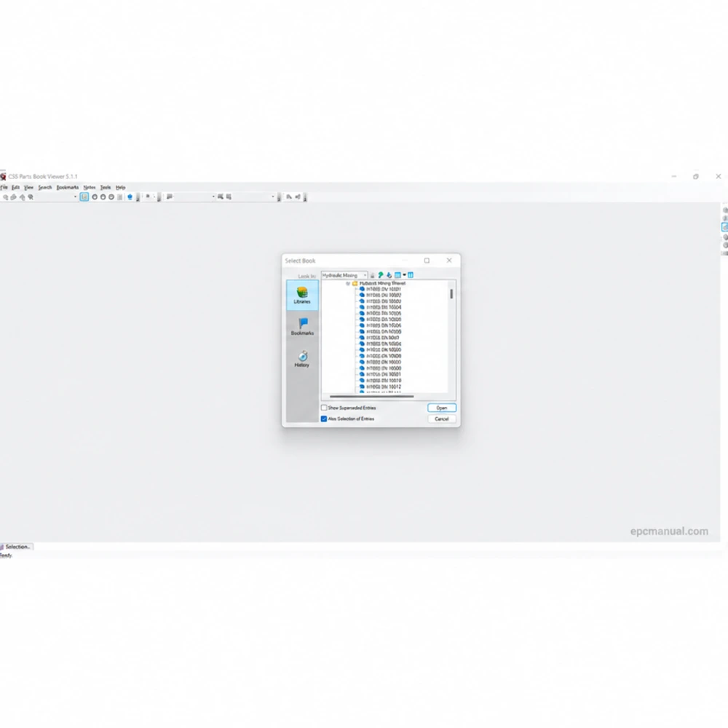Click the horizontal scrollbar of book list
Image resolution: width=728 pixels, height=728 pixels.
click(x=371, y=397)
